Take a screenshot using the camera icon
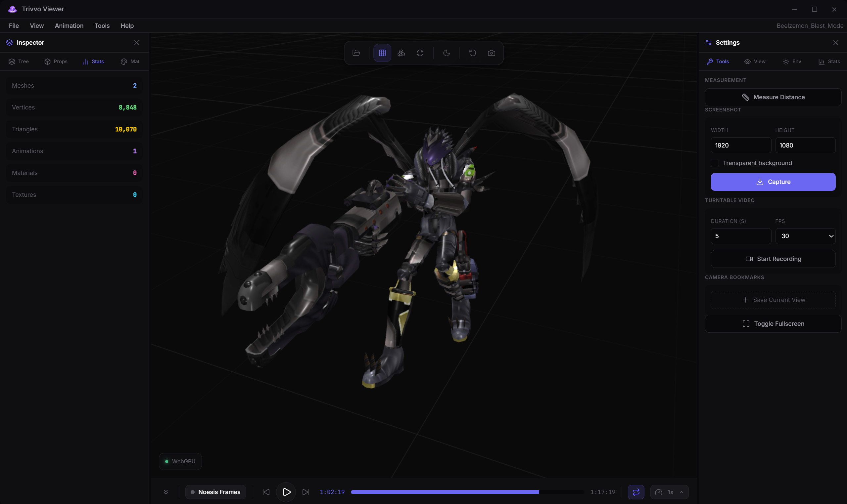This screenshot has width=847, height=504. [491, 53]
